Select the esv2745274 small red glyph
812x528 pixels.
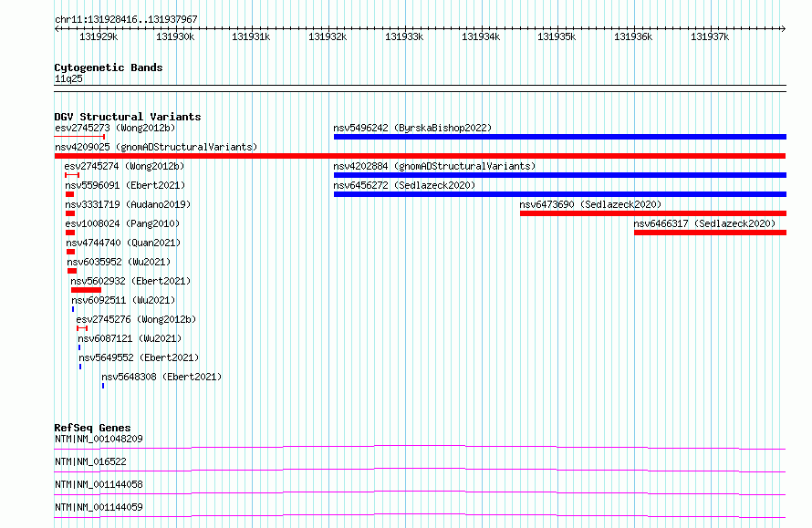[x=72, y=175]
